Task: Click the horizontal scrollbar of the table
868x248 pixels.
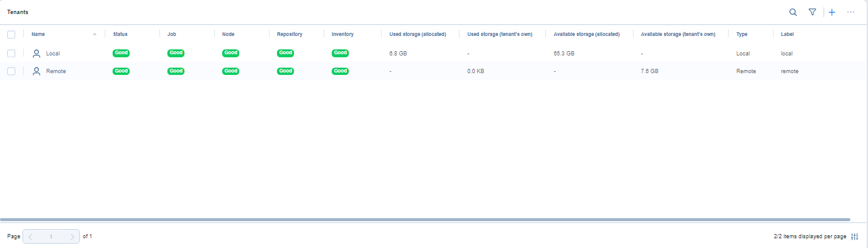Action: coord(425,219)
